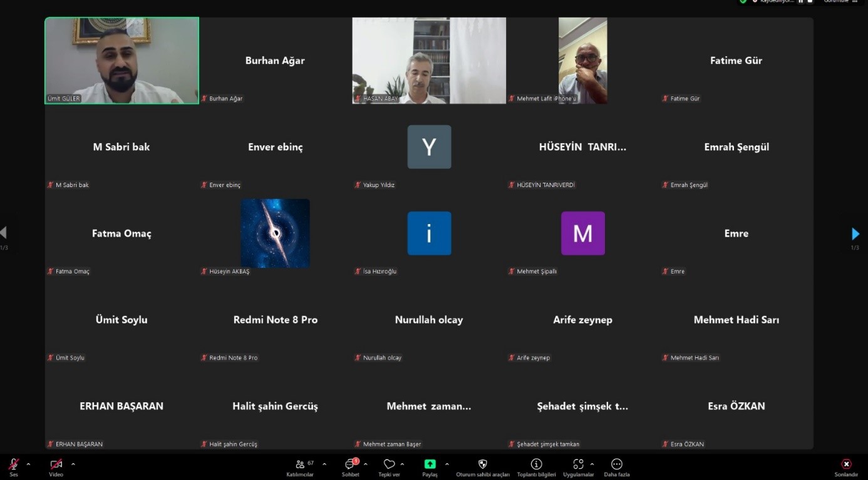The image size is (868, 480).
Task: Click muted mic icon beside M Sabri bak tag
Action: [51, 185]
